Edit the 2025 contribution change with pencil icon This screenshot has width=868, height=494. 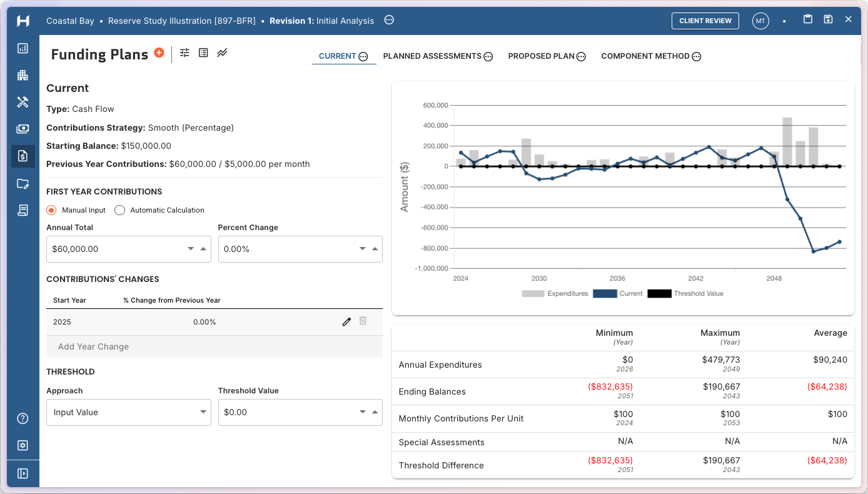coord(346,321)
